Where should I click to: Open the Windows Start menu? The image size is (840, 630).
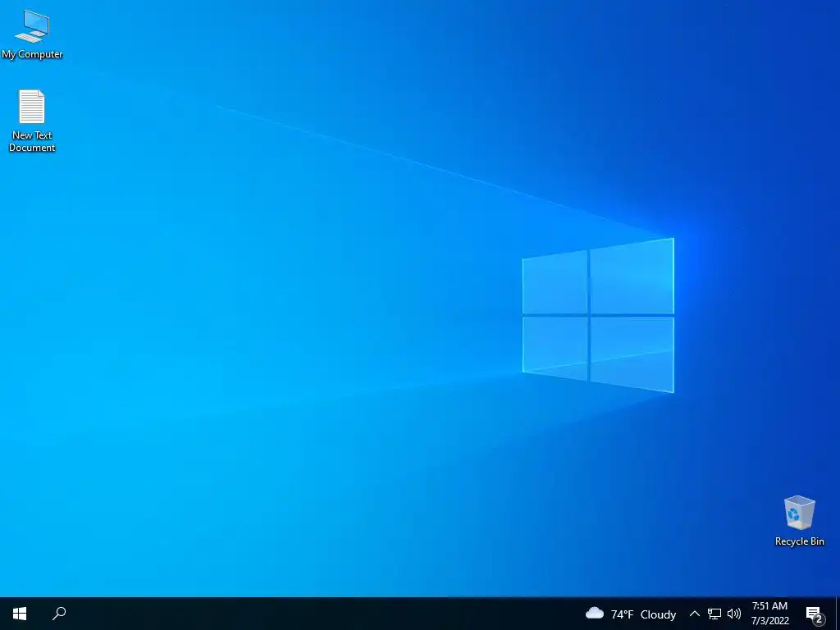(20, 614)
